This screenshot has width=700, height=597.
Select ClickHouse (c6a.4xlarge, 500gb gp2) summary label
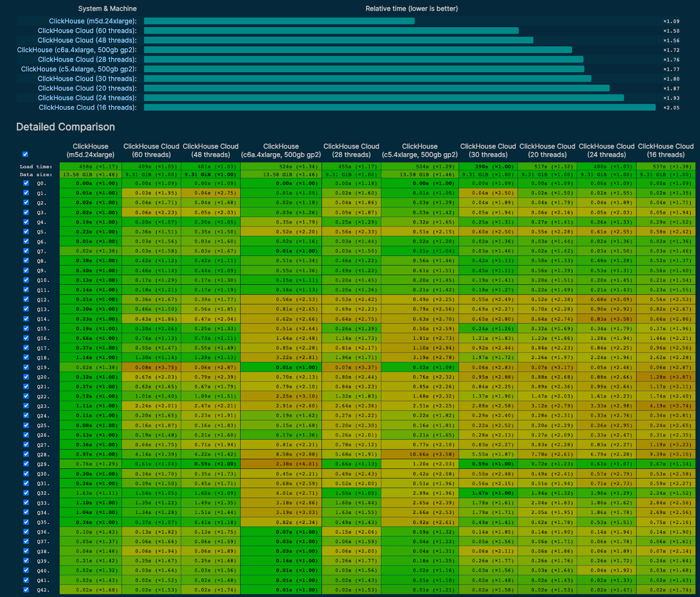[77, 50]
